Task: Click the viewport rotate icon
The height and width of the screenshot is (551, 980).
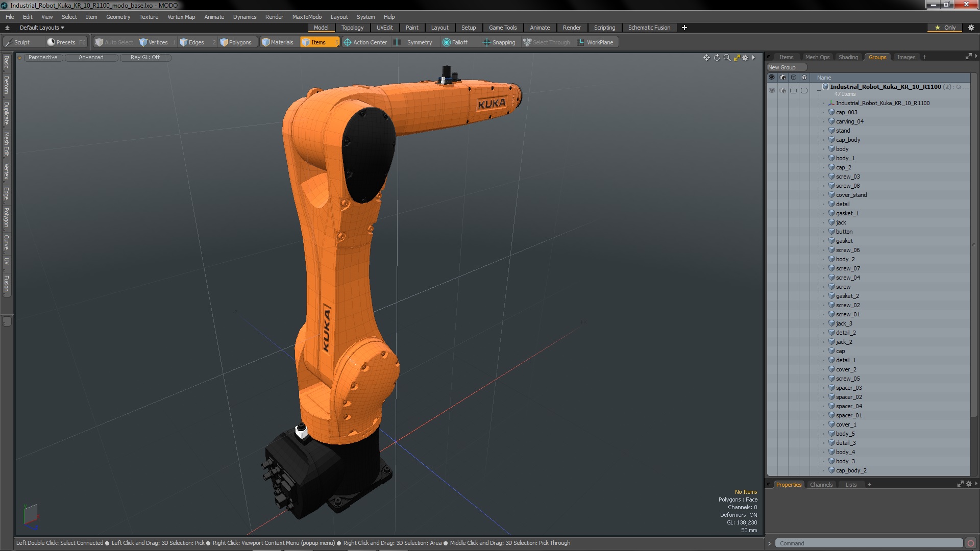Action: click(717, 58)
